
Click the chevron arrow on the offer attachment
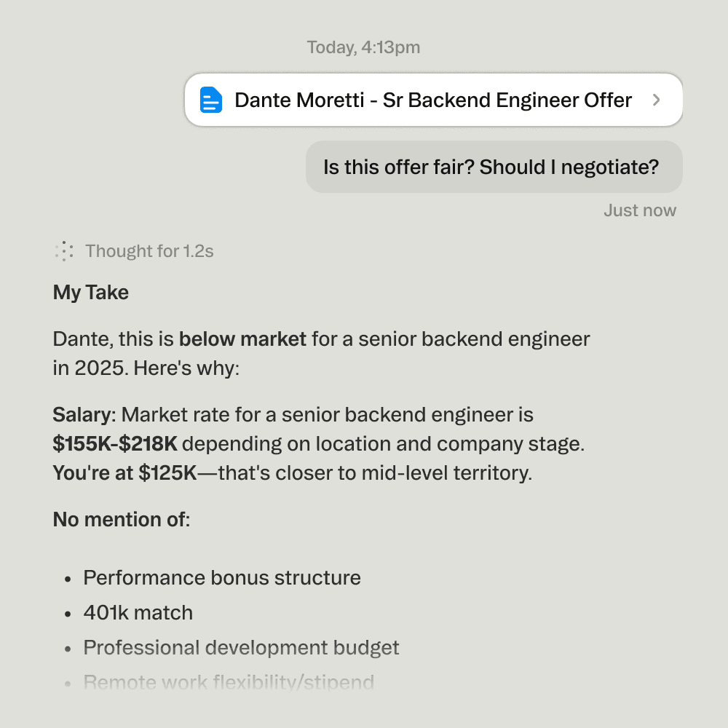click(x=656, y=100)
